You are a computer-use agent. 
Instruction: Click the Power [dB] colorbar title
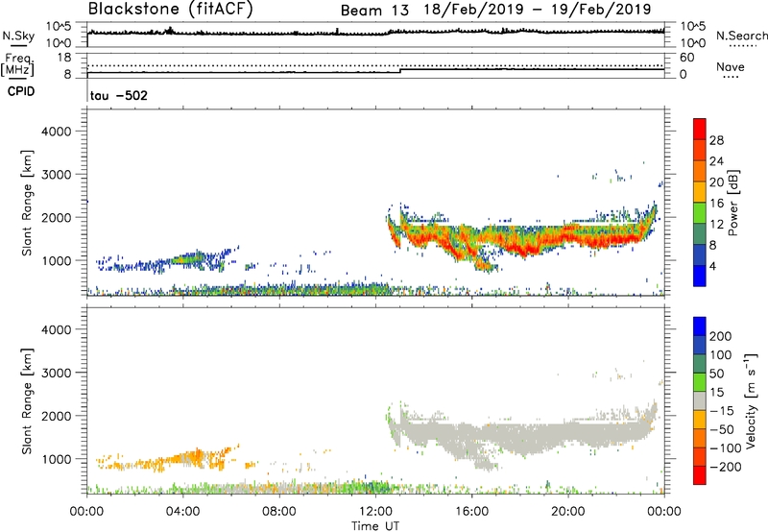(x=732, y=203)
